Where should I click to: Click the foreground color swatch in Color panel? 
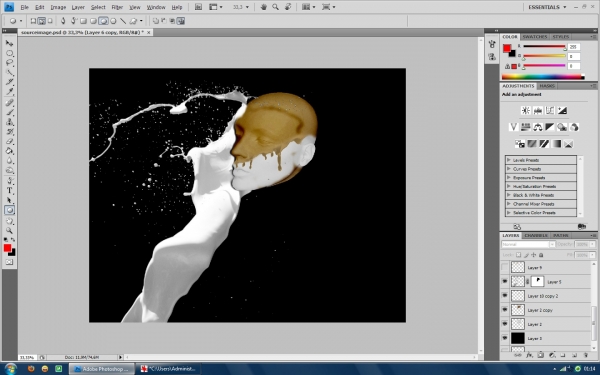pyautogui.click(x=507, y=48)
